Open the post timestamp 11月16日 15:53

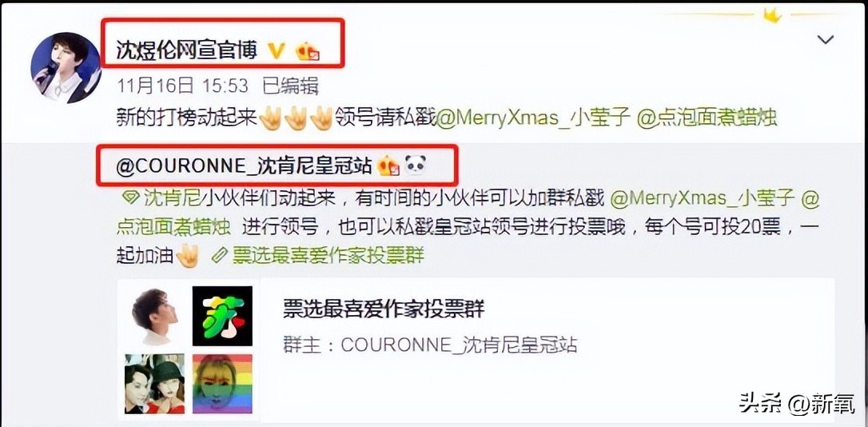pyautogui.click(x=183, y=86)
